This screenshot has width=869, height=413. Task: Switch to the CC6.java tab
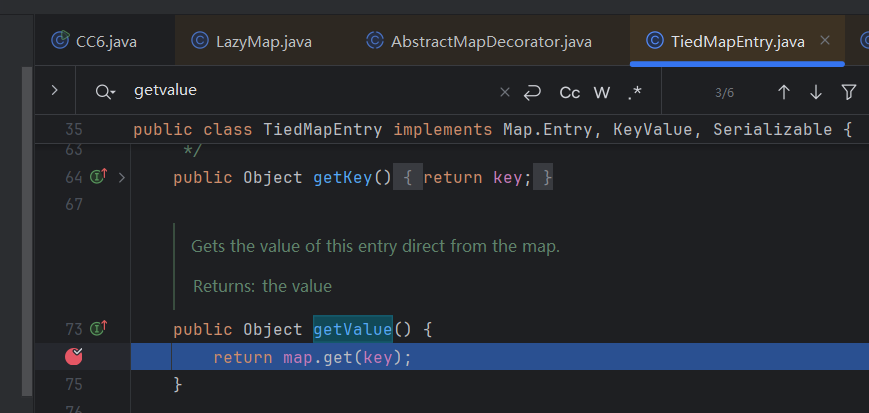tap(105, 42)
